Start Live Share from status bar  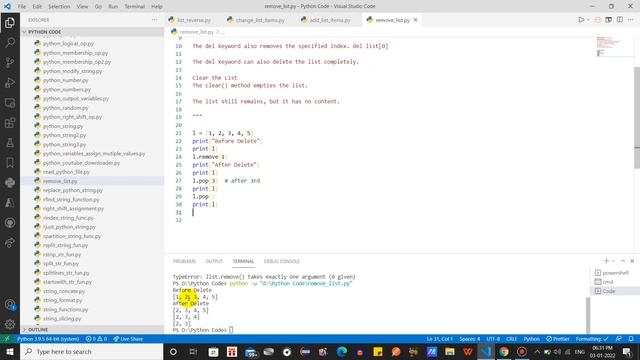click(128, 339)
